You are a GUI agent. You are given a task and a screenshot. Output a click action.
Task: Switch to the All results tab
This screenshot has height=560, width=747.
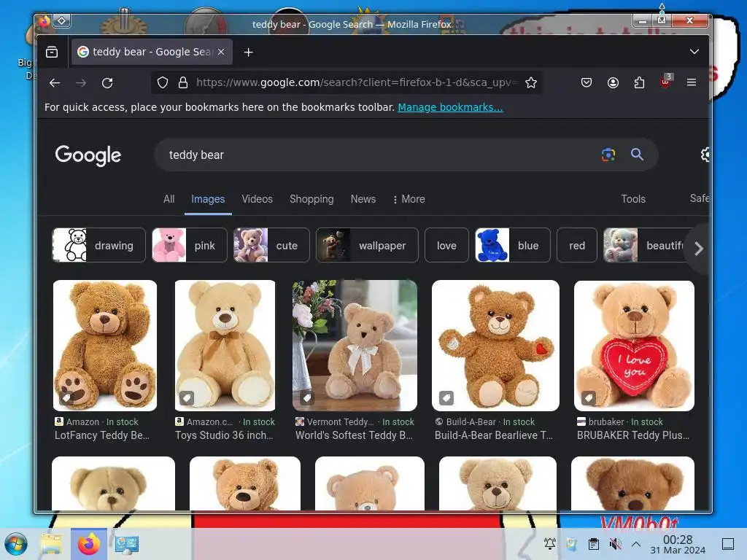tap(169, 199)
